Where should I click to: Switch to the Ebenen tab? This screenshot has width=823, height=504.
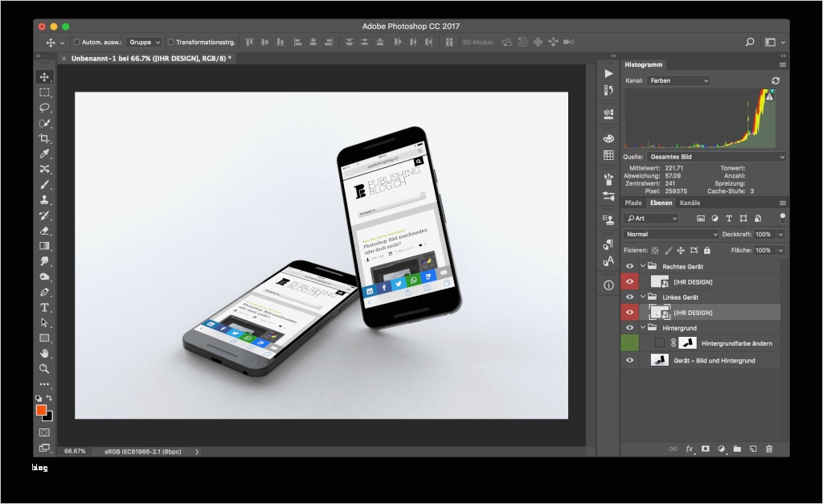(x=661, y=203)
